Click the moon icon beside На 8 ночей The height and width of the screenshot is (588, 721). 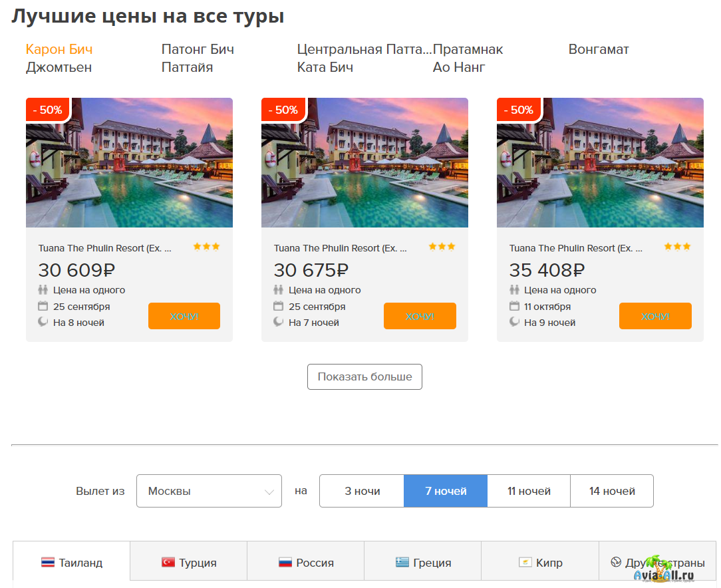43,322
